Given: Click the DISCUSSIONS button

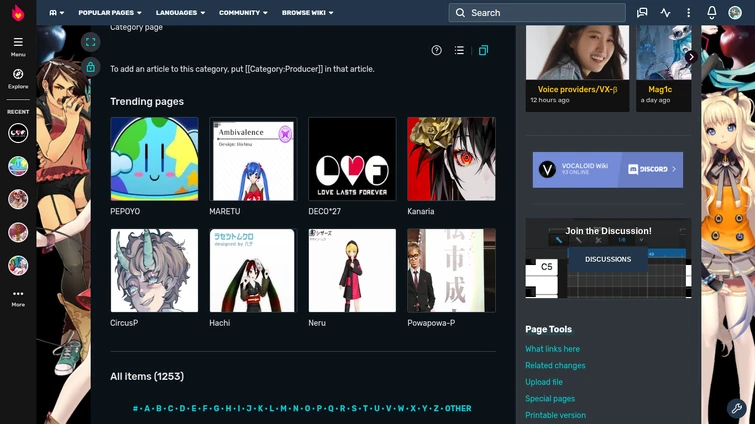Looking at the screenshot, I should pyautogui.click(x=608, y=259).
